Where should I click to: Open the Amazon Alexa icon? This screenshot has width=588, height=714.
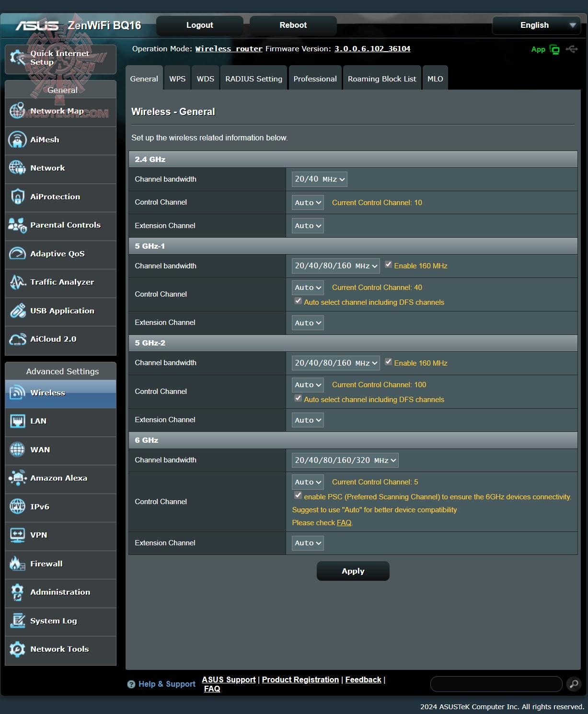18,478
